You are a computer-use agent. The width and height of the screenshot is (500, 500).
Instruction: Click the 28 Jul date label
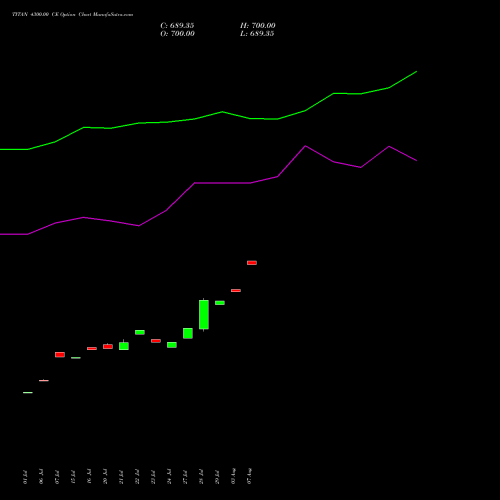[201, 477]
